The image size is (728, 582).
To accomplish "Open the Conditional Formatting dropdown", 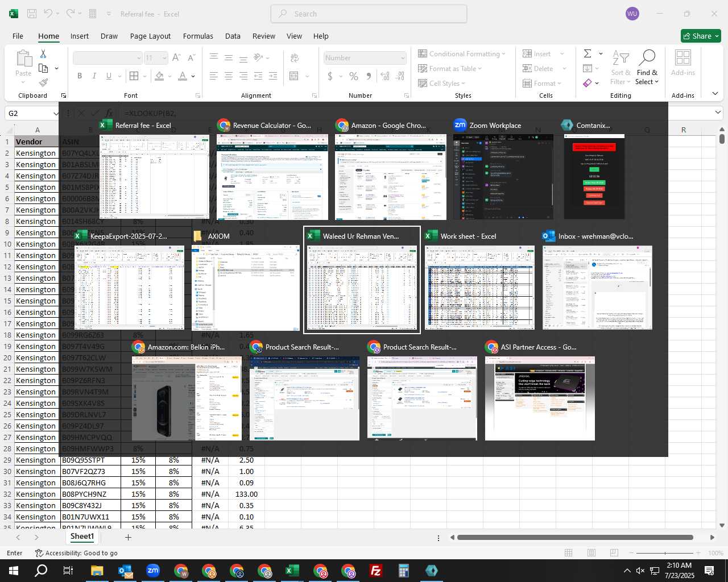I will pos(462,53).
